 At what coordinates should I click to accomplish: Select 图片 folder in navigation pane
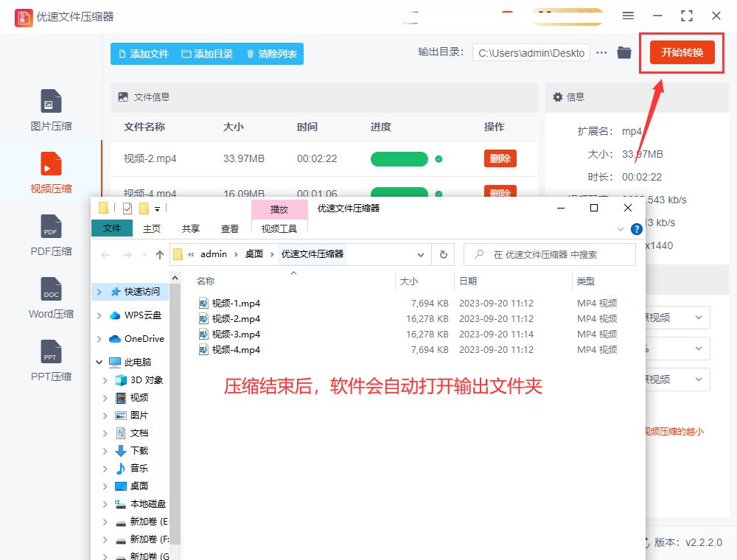[133, 416]
